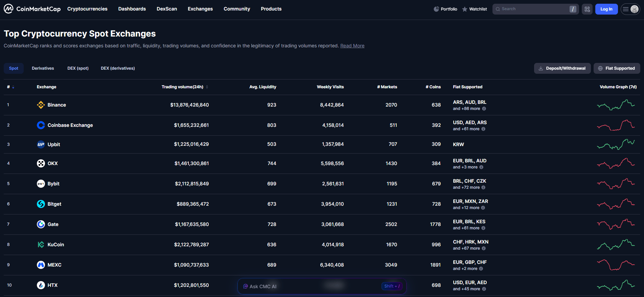Focus the Search input field
644x297 pixels.
[x=536, y=9]
